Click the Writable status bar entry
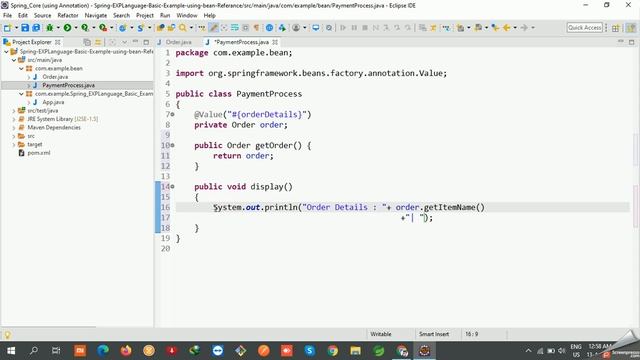Screen dimensions: 640x360 click(380, 334)
